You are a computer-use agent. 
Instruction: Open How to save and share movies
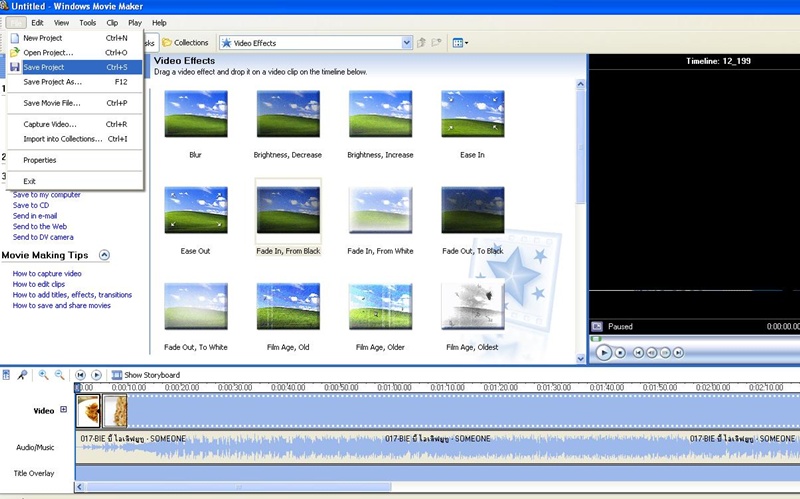[61, 306]
